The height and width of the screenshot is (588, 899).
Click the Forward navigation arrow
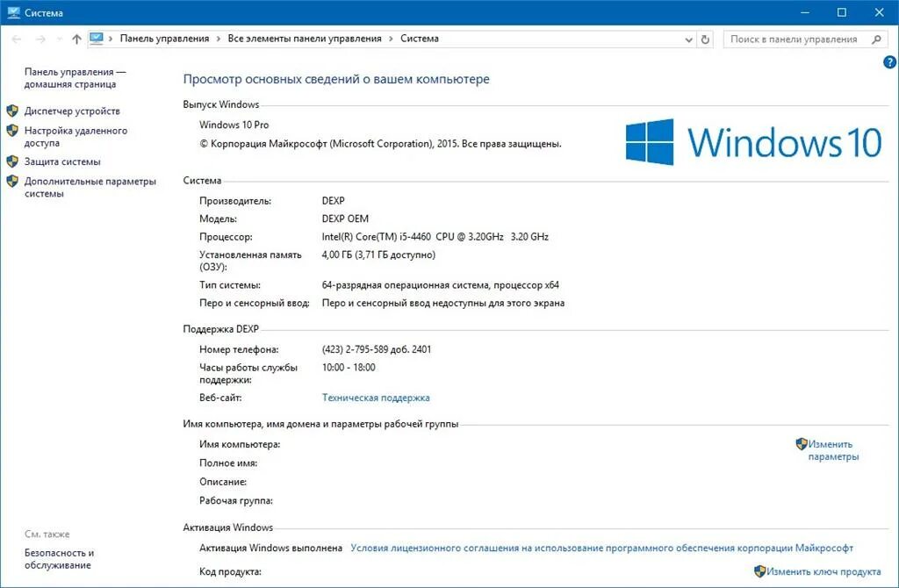tap(40, 39)
